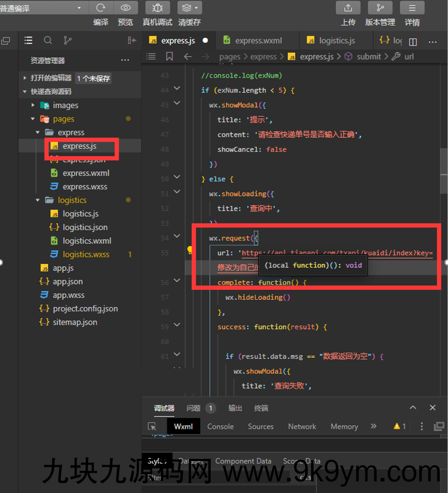Start real device debugging (真机调试)
Viewport: 448px width, 493px height.
(x=157, y=8)
